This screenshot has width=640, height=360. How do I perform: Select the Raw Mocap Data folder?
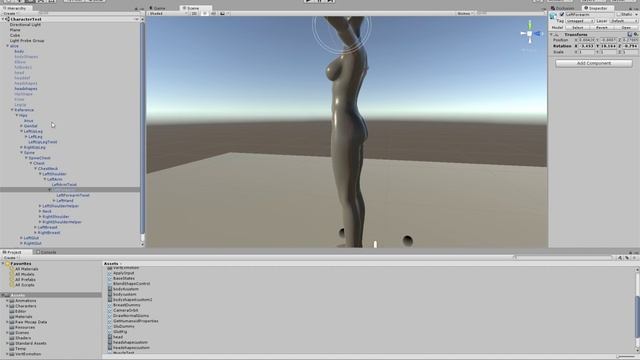click(x=31, y=322)
